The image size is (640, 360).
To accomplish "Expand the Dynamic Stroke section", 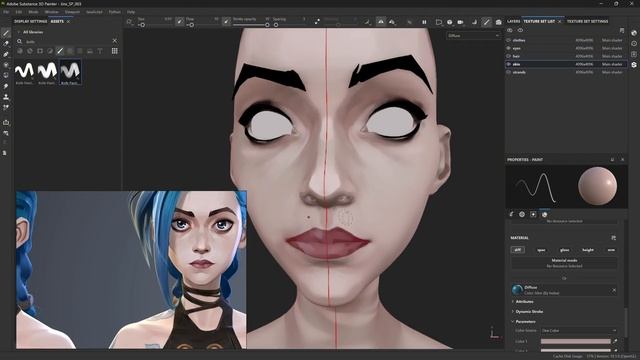I will pos(513,311).
